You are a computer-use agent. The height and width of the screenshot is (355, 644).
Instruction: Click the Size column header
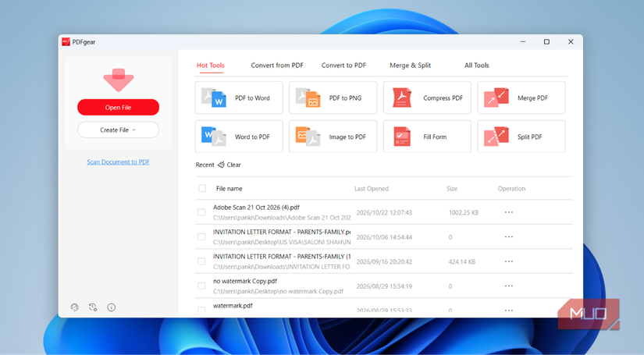[452, 188]
